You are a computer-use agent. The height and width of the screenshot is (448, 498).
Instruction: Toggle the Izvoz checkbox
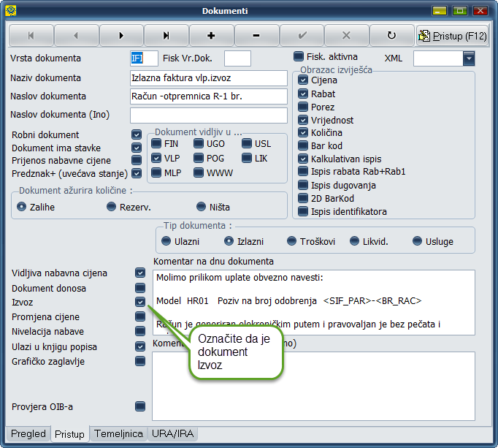(x=140, y=302)
